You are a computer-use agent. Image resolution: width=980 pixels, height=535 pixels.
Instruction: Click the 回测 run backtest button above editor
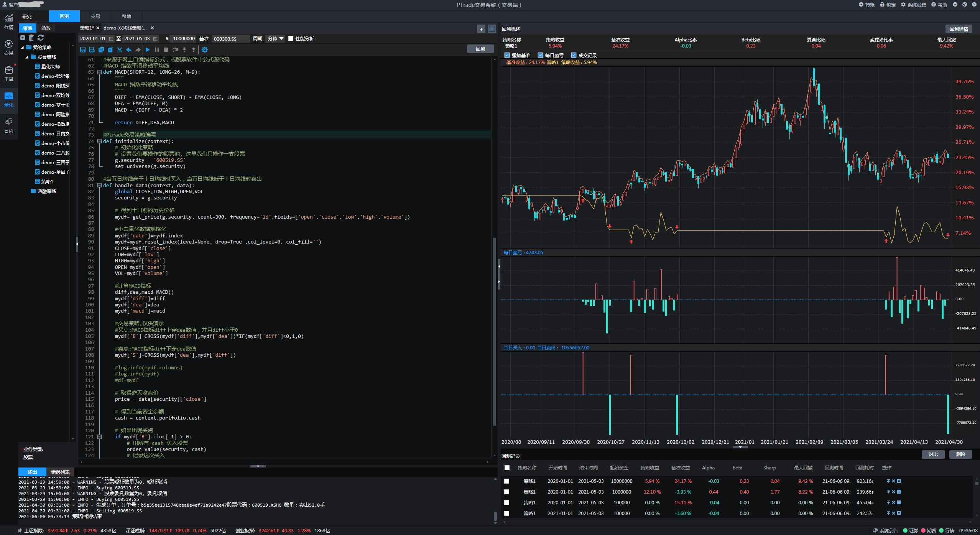click(480, 49)
